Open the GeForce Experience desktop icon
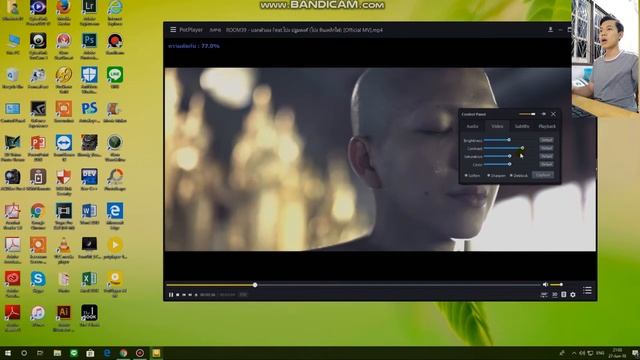The image size is (640, 360). point(38,114)
